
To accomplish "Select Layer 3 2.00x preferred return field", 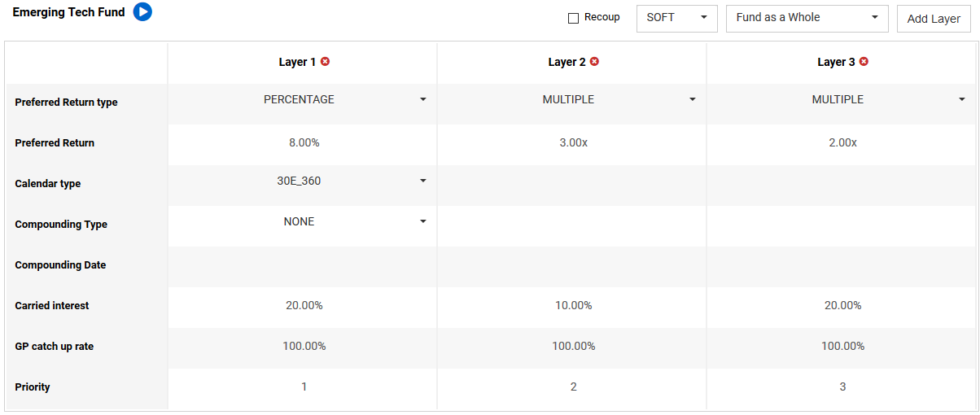I will coord(842,143).
